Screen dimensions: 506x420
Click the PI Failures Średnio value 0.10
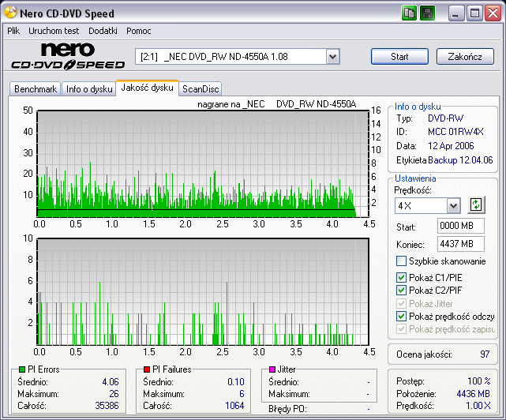coord(236,382)
